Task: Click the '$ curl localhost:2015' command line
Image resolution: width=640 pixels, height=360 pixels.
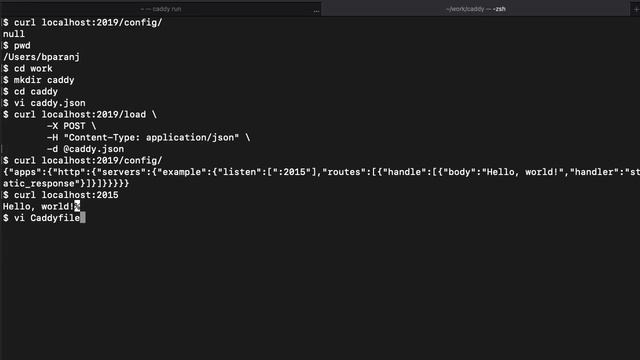Action: (61, 195)
